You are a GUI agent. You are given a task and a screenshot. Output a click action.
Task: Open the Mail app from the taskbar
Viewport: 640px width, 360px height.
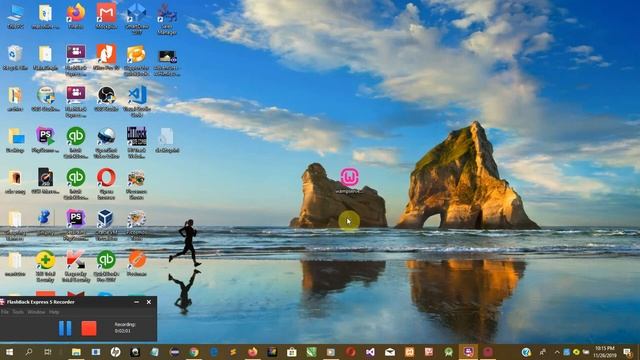click(x=390, y=352)
